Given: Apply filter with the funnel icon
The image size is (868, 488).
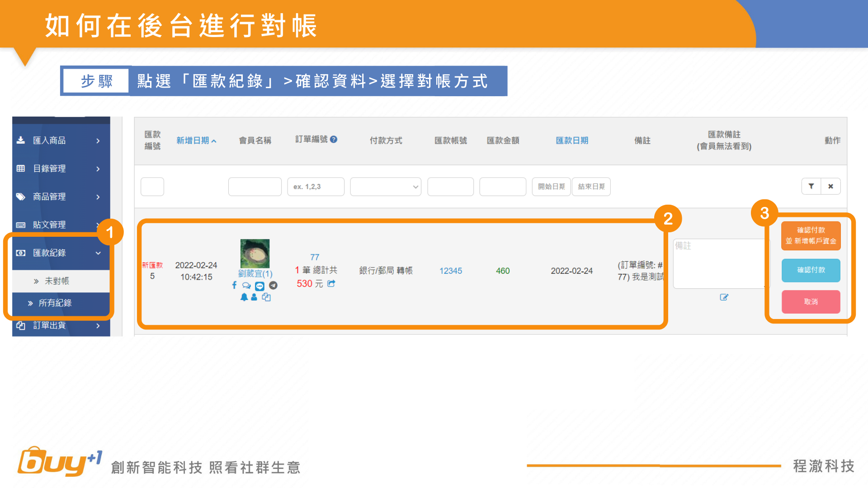Looking at the screenshot, I should [x=811, y=186].
